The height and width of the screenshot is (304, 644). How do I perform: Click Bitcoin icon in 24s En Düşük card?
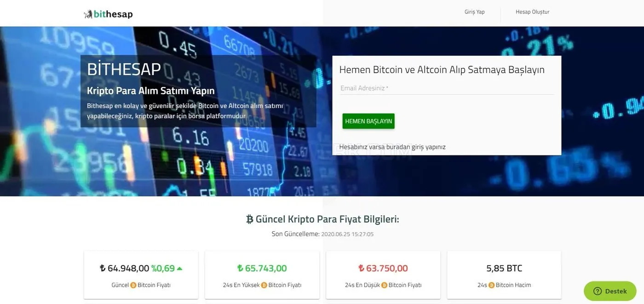pos(384,285)
